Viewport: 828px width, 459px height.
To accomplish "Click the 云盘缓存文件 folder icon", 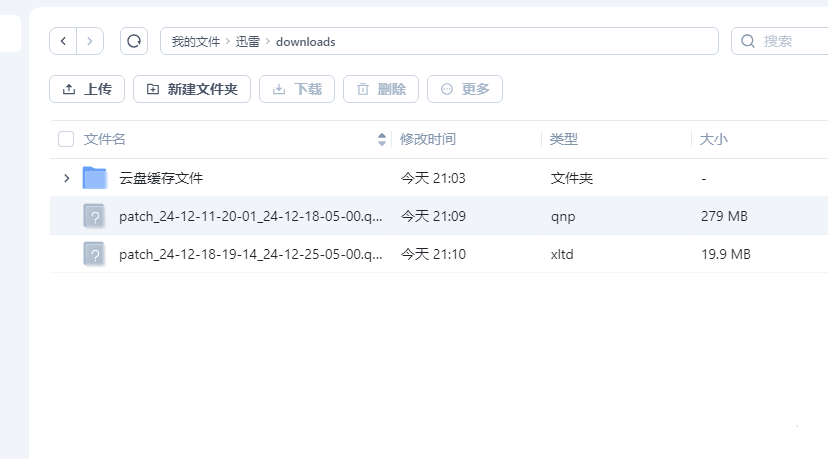I will 95,178.
